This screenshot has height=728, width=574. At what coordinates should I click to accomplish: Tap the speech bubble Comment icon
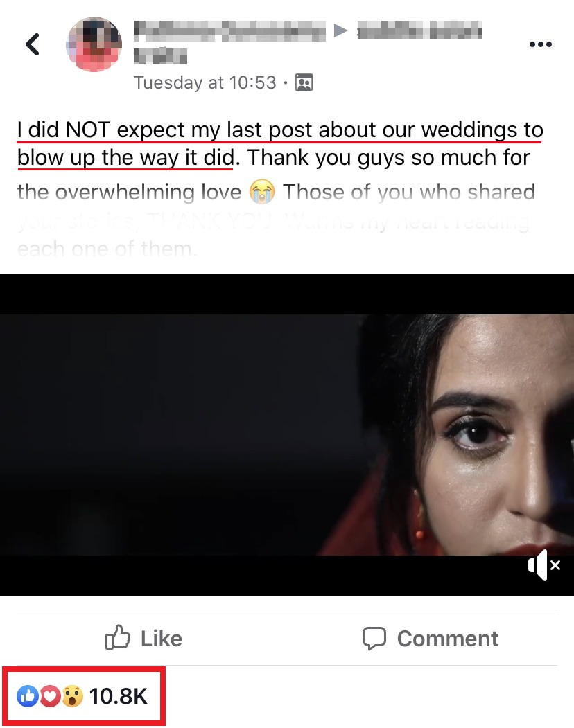coord(374,639)
